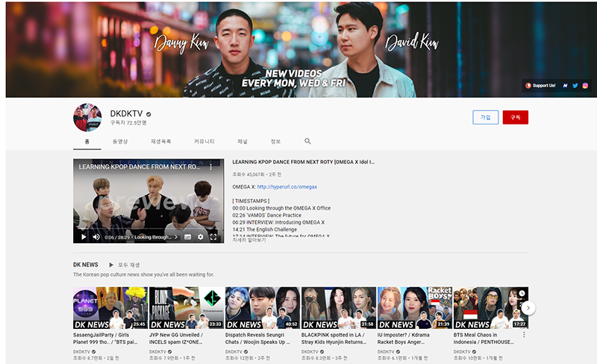The height and width of the screenshot is (364, 597).
Task: Open the BTS Meal Chaos in Indonesia title
Action: [x=484, y=339]
